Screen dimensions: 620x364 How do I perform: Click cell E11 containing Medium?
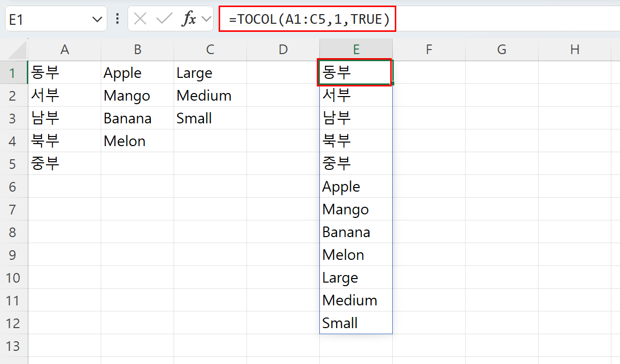(x=356, y=300)
